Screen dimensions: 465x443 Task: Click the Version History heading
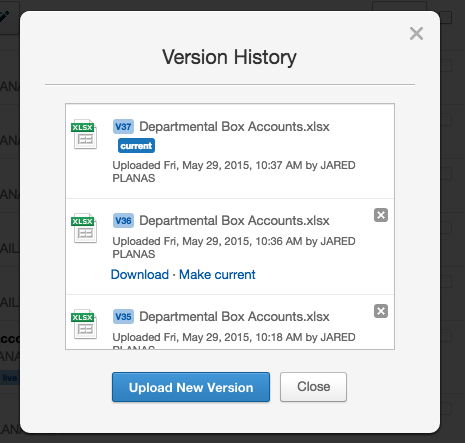(229, 57)
